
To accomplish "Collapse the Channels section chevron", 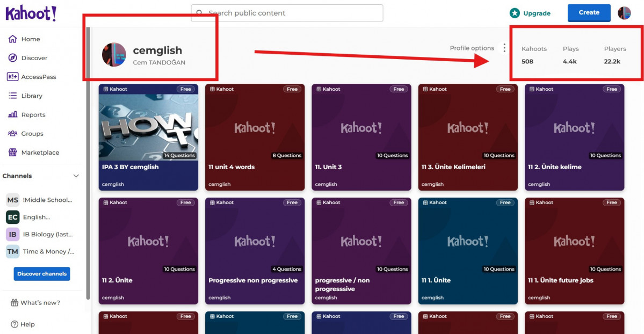I will [76, 176].
